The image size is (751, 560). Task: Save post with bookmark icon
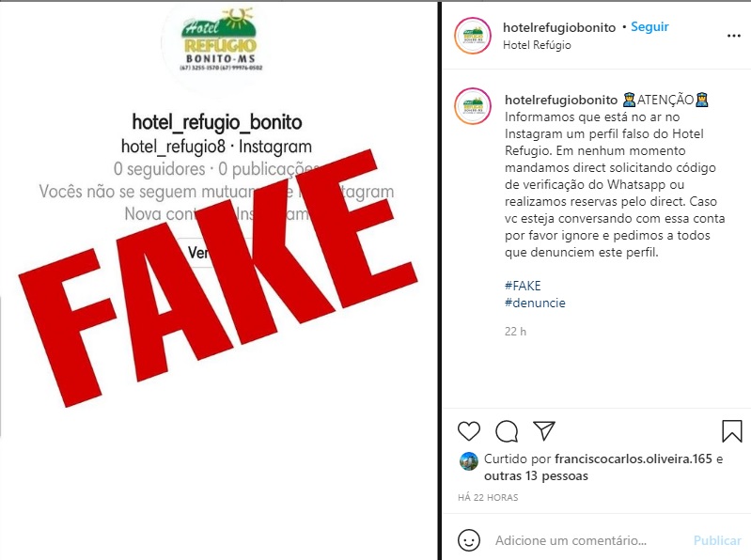[x=731, y=430]
